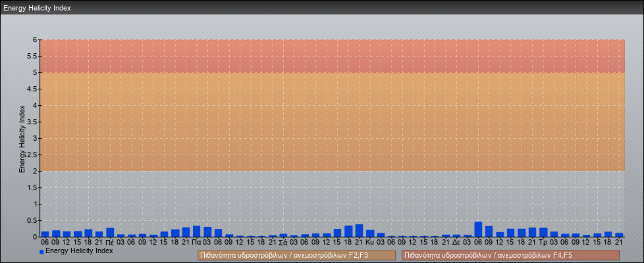The image size is (644, 263).
Task: Click the bar above the Τρ label
Action: (543, 232)
